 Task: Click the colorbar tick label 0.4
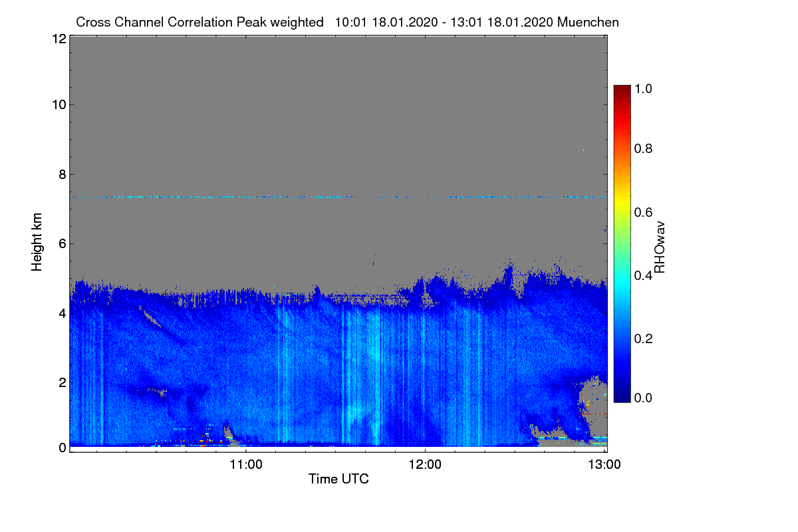[644, 275]
